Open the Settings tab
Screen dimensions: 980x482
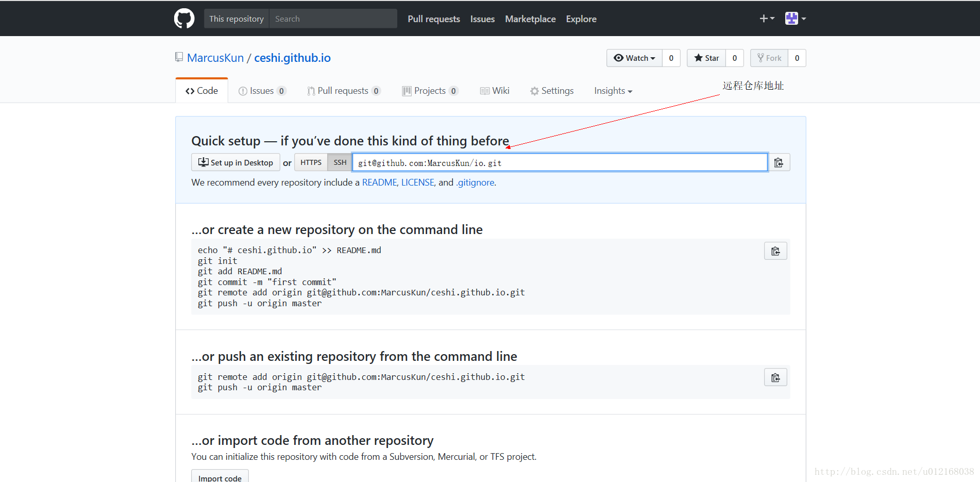[x=552, y=91]
